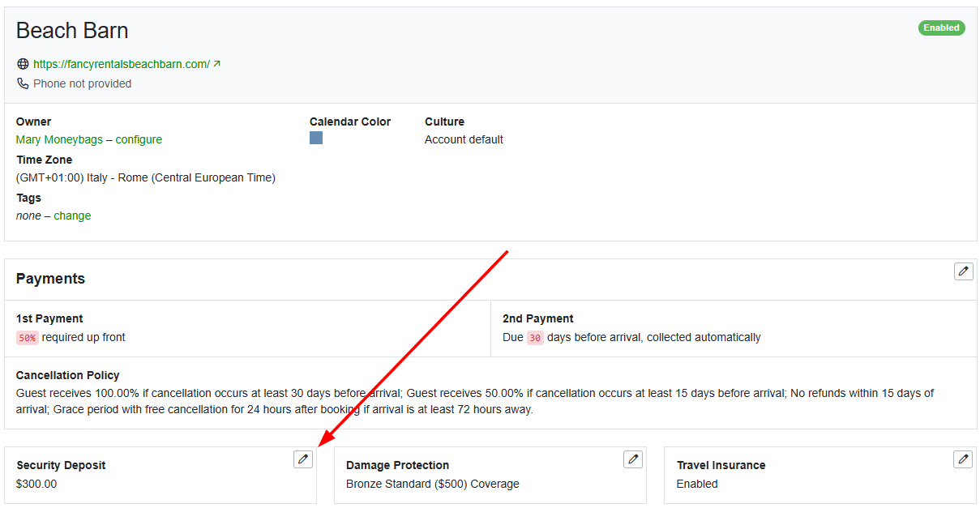Click the phone icon next to Phone not provided
This screenshot has height=508, width=980.
[x=23, y=83]
